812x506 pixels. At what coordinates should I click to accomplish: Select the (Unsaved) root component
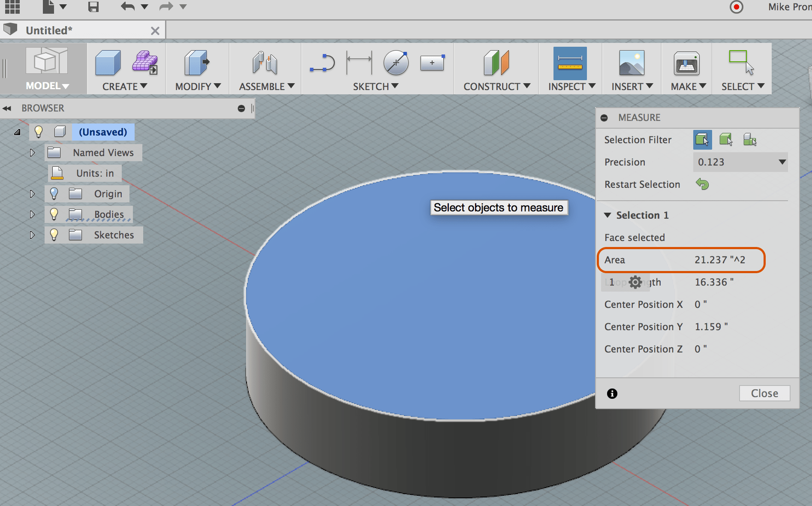pos(103,132)
